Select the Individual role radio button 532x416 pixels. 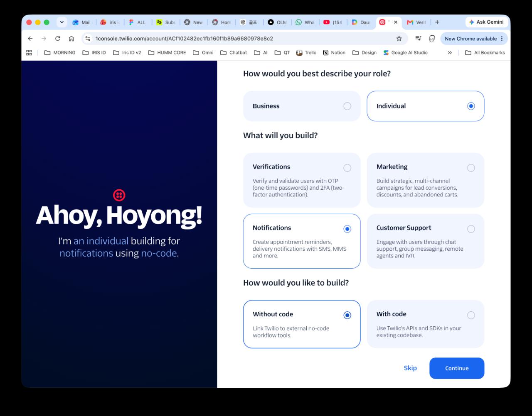click(471, 106)
